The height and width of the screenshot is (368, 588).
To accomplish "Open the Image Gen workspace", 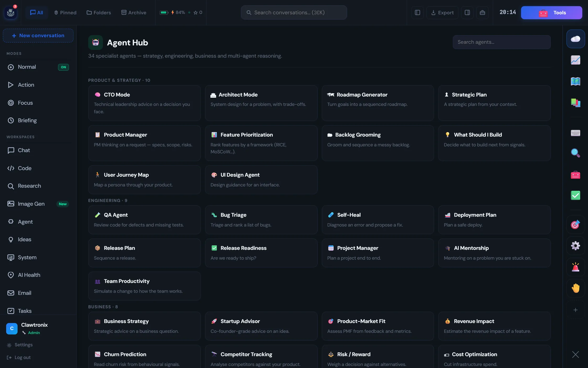I will pos(38,204).
